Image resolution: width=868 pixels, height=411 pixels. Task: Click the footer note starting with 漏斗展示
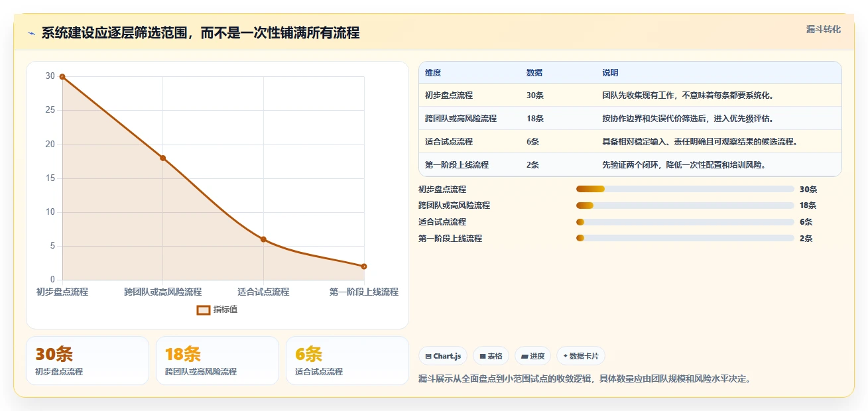click(x=584, y=379)
